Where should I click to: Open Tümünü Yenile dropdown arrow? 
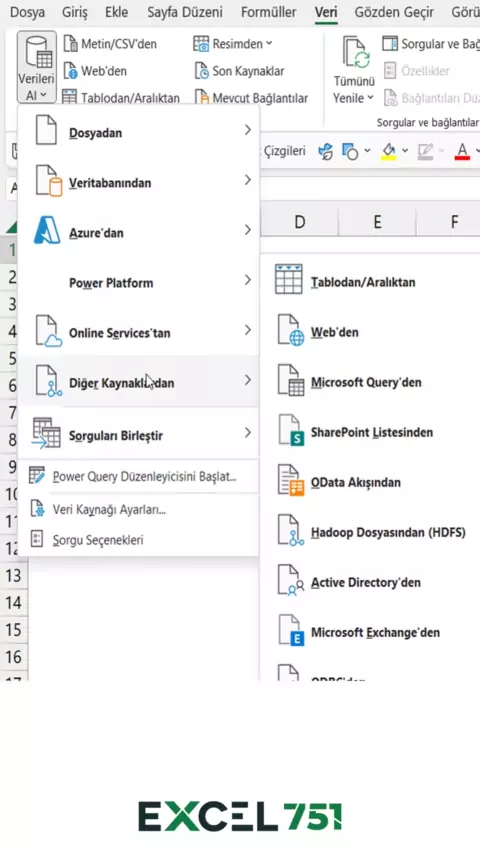pos(370,98)
